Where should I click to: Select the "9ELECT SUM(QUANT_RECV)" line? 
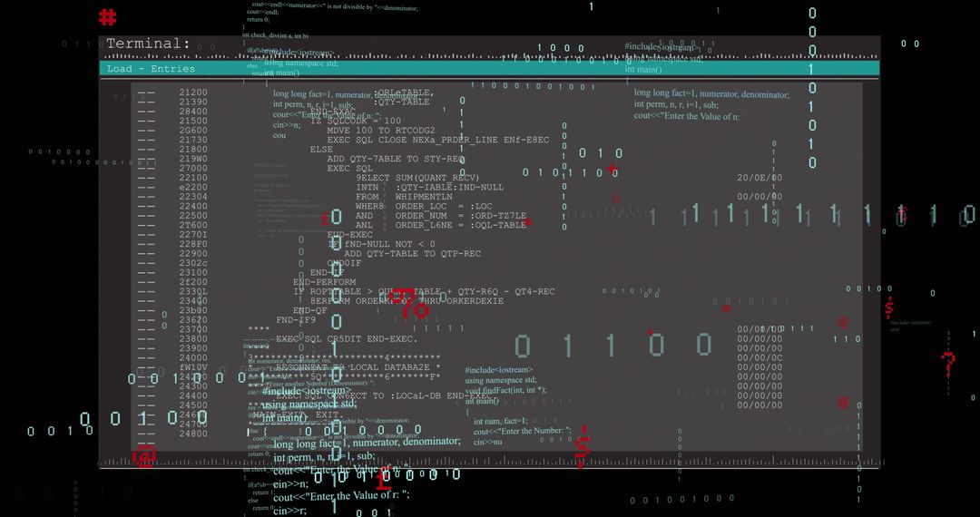tap(417, 178)
